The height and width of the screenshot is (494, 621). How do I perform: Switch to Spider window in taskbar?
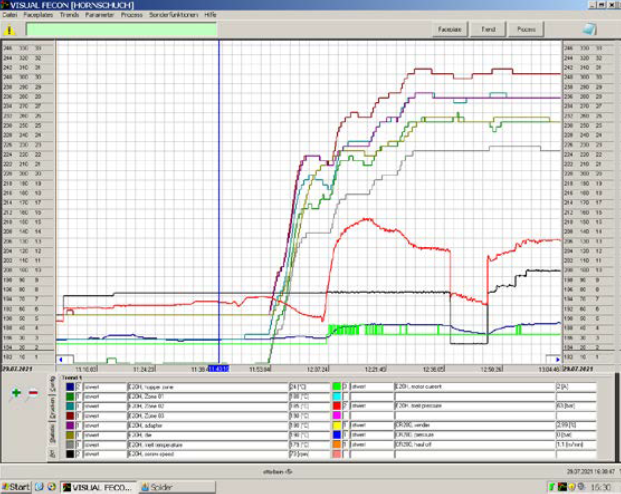point(165,486)
